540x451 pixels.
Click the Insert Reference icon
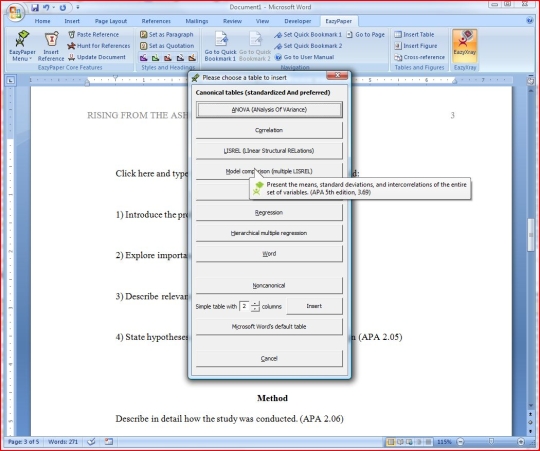(x=51, y=47)
